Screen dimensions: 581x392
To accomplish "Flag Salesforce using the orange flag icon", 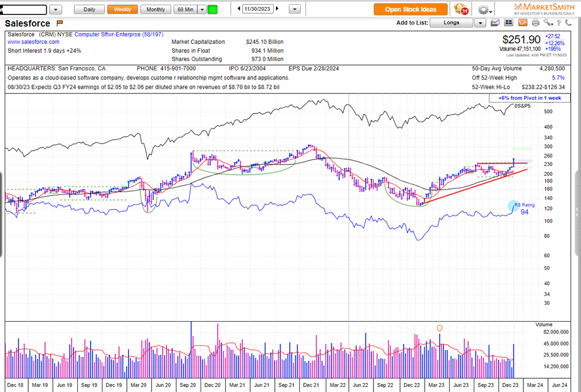I will pos(60,23).
